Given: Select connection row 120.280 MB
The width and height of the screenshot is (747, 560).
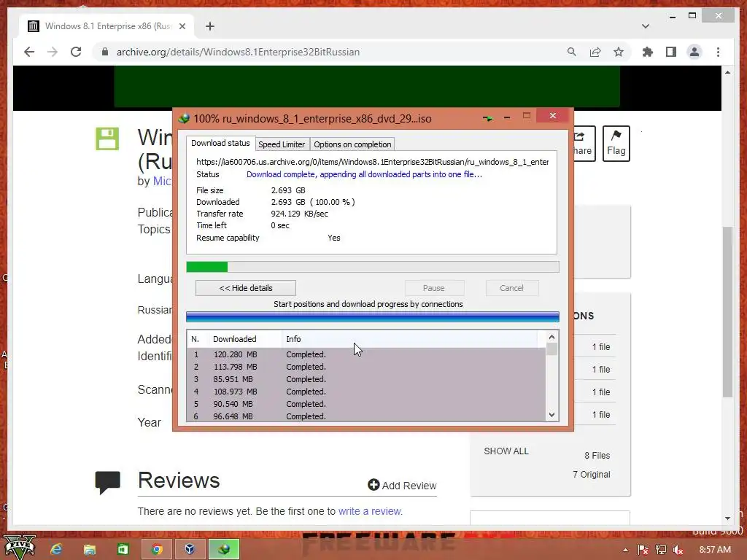Looking at the screenshot, I should click(x=366, y=354).
